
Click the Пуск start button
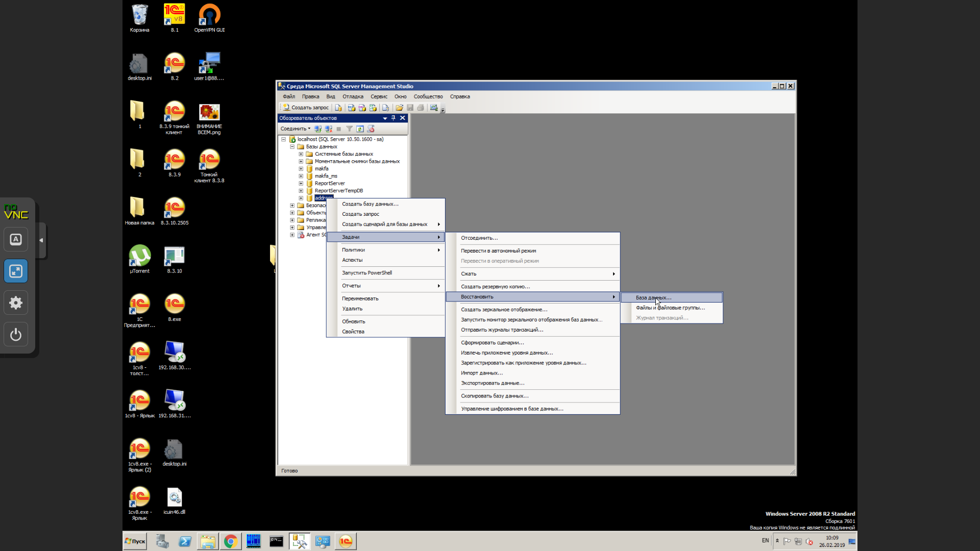pyautogui.click(x=135, y=541)
